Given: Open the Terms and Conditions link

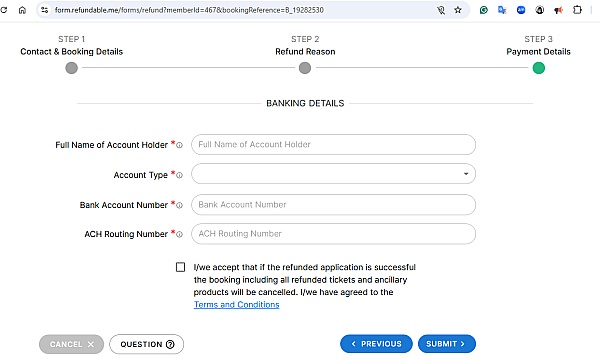Looking at the screenshot, I should click(x=236, y=304).
